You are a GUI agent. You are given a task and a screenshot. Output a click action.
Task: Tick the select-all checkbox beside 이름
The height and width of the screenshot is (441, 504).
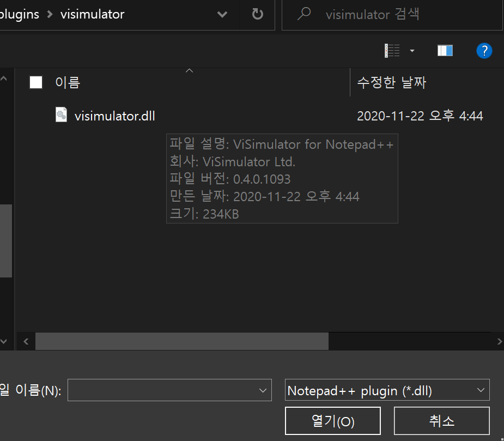coord(36,82)
